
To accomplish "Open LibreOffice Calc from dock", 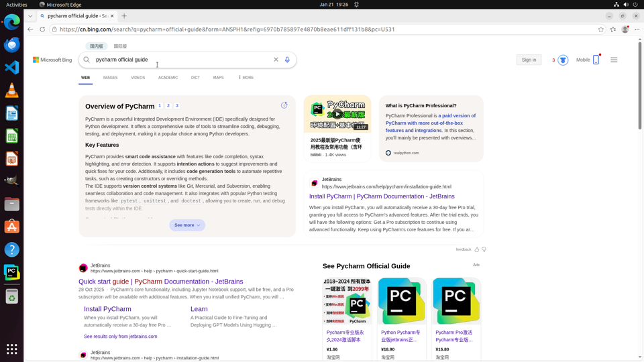I will [11, 136].
